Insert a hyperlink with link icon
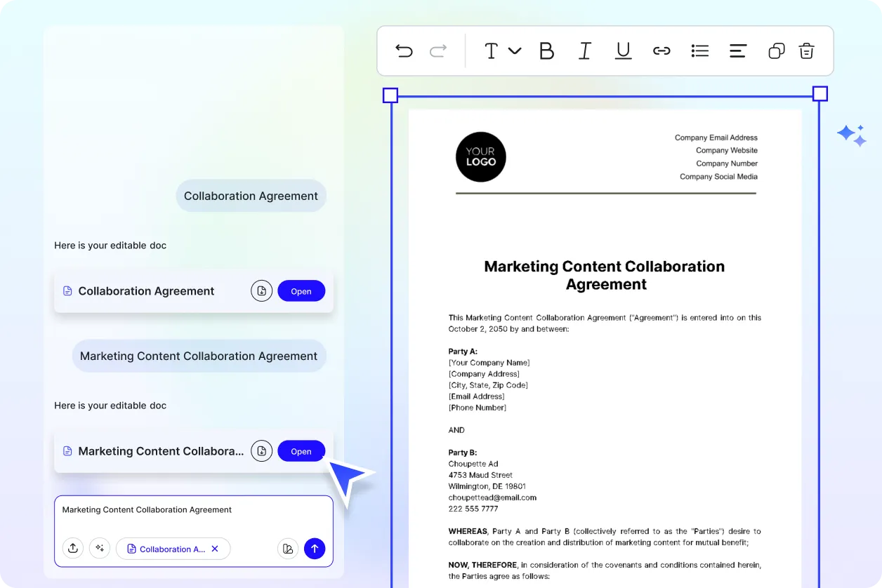The width and height of the screenshot is (882, 588). (x=661, y=51)
